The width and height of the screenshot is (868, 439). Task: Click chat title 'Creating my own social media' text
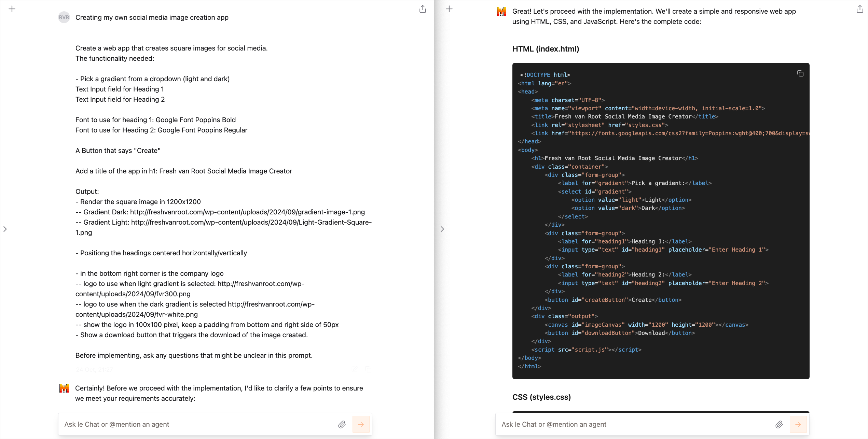pos(152,17)
